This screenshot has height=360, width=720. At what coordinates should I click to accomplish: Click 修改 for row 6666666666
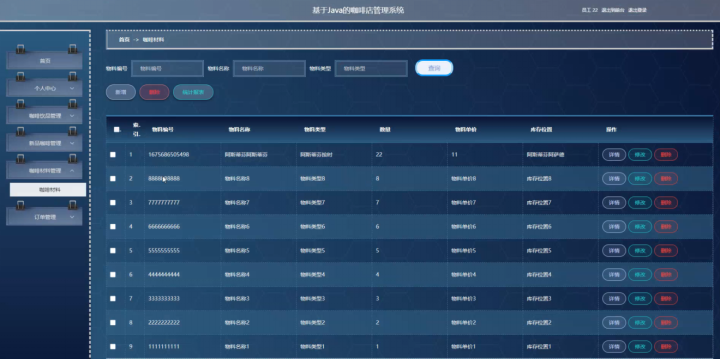(640, 226)
